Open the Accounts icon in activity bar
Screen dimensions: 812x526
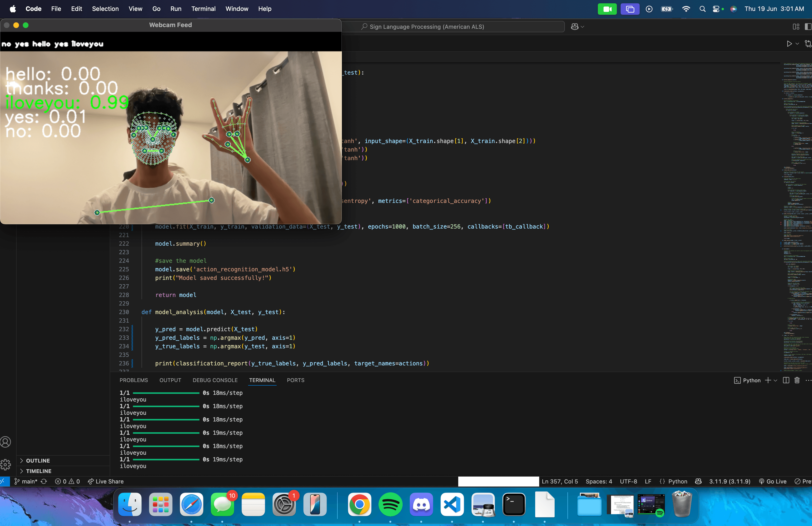(x=6, y=442)
